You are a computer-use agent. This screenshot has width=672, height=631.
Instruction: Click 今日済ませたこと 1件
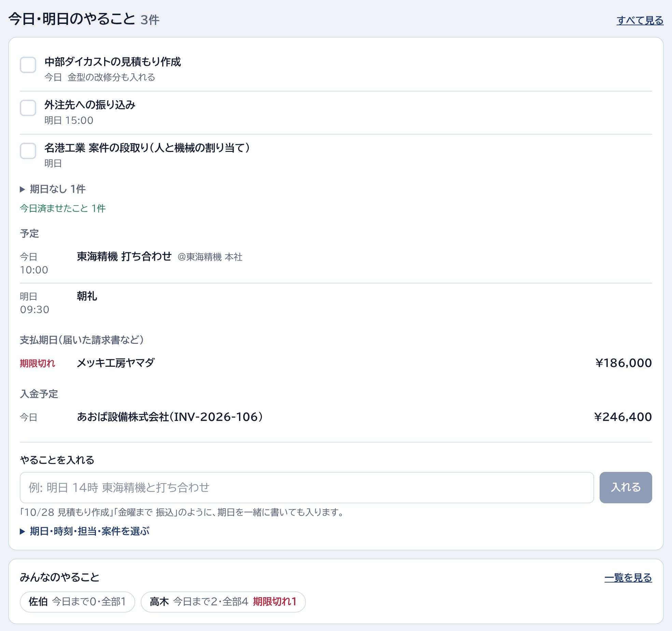pyautogui.click(x=63, y=208)
